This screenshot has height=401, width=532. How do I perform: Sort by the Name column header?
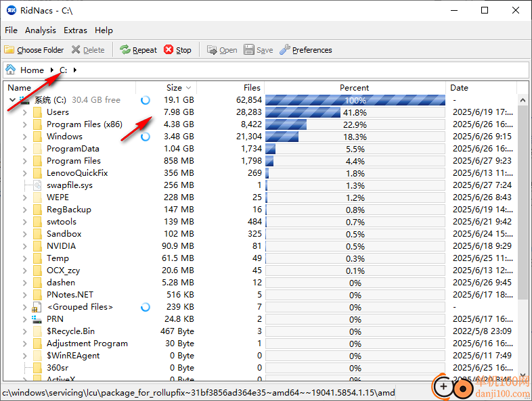click(70, 88)
